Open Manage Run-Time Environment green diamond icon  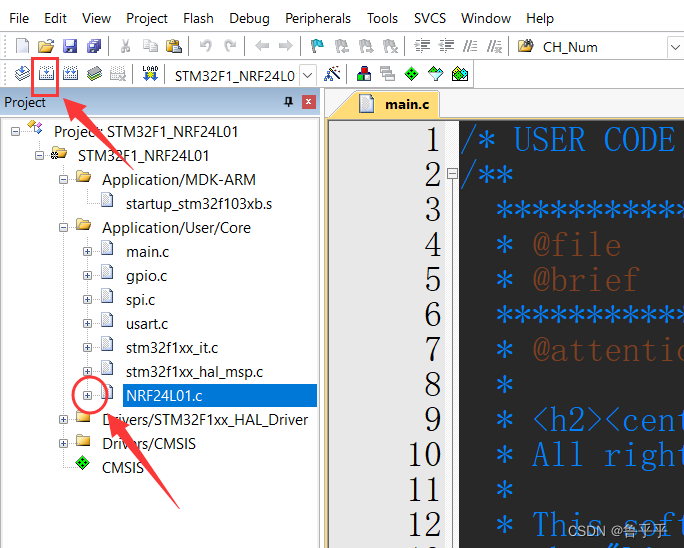[411, 74]
